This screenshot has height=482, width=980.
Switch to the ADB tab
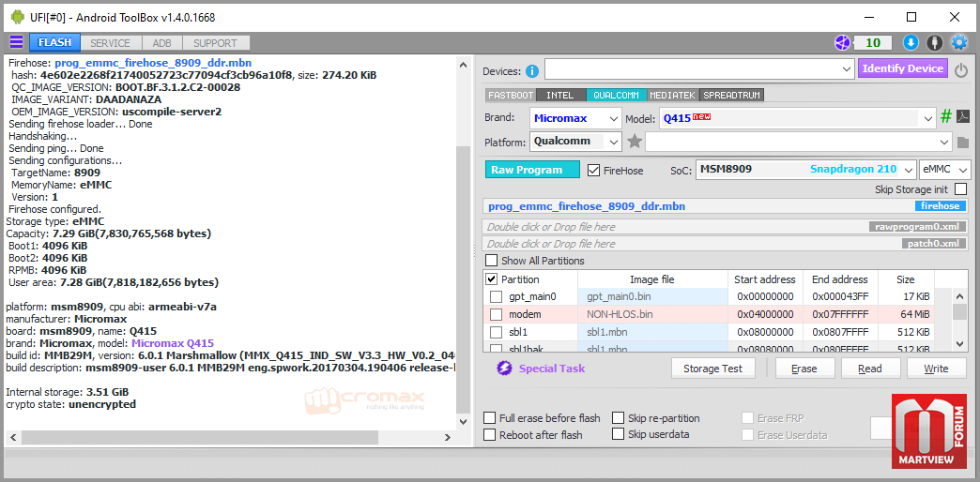coord(161,43)
